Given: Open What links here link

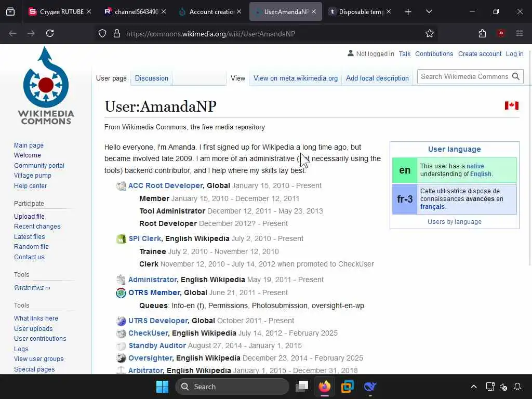Looking at the screenshot, I should 36,318.
